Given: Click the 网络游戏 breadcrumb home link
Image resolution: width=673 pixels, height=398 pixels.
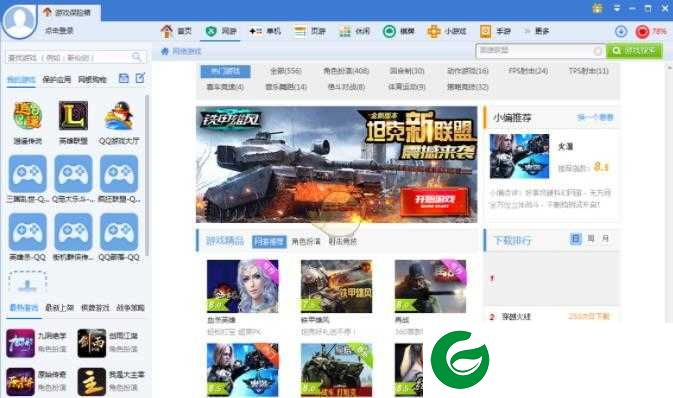Looking at the screenshot, I should (182, 51).
